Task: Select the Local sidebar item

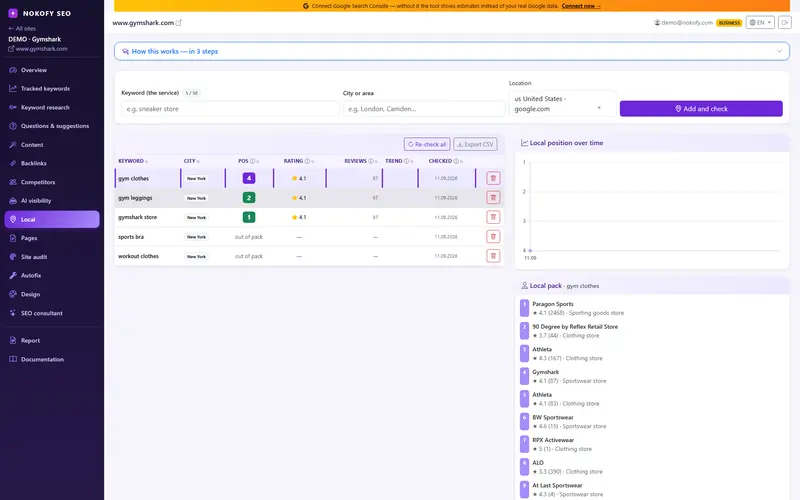Action: (x=52, y=219)
